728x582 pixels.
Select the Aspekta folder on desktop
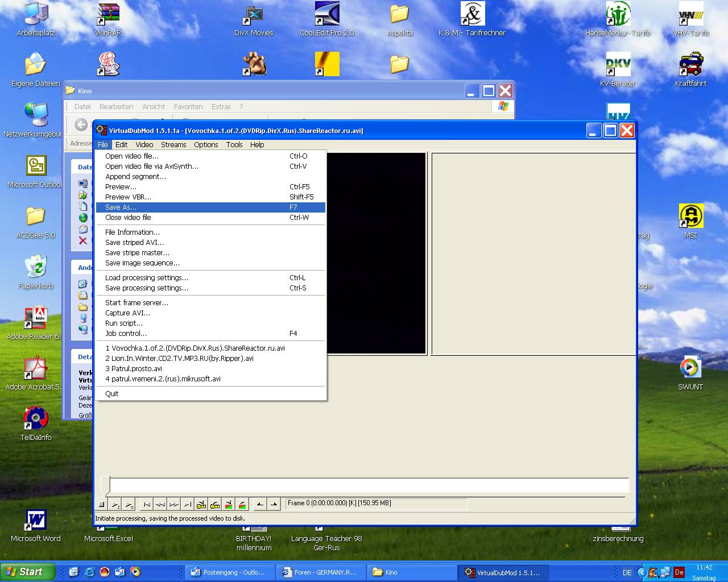click(x=400, y=20)
